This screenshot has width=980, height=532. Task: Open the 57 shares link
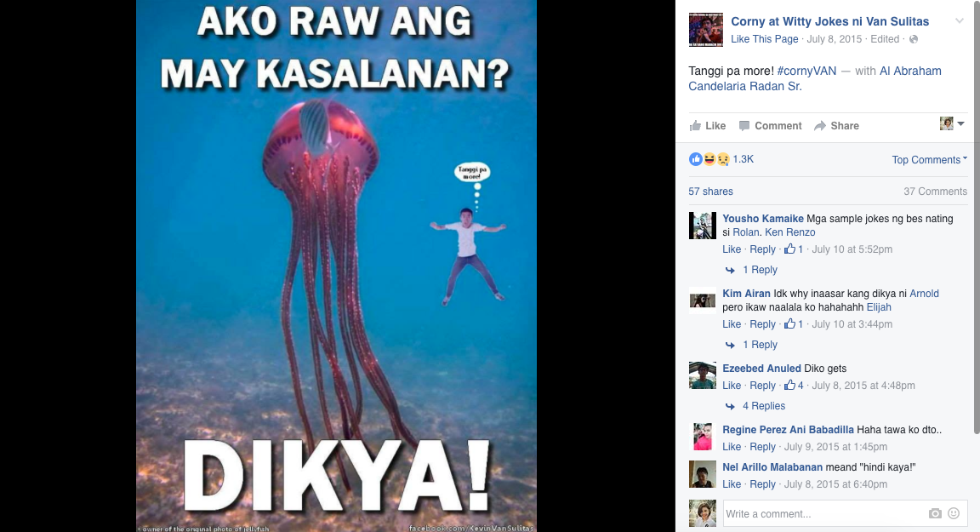[x=710, y=192]
